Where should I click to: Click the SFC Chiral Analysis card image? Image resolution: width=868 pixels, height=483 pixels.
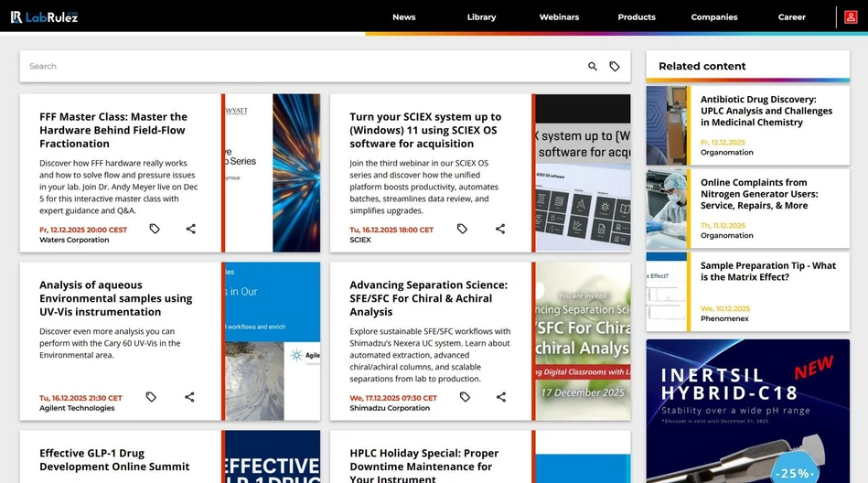(x=583, y=341)
